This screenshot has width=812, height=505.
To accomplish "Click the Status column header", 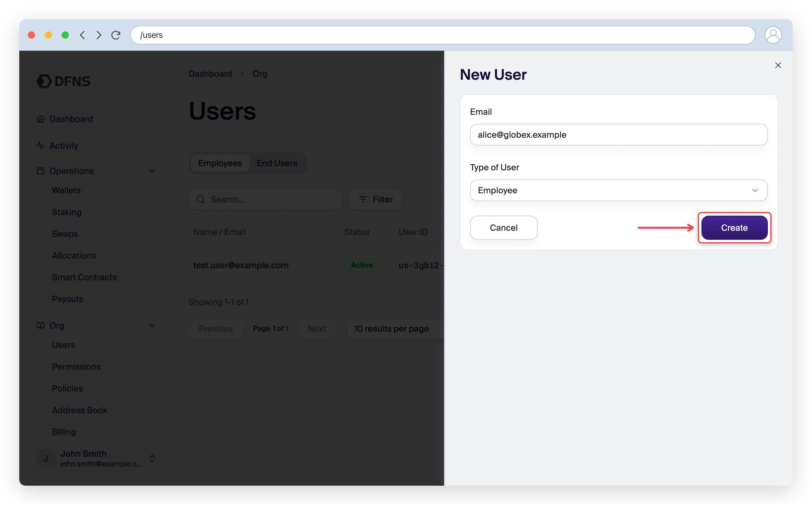I will click(356, 232).
